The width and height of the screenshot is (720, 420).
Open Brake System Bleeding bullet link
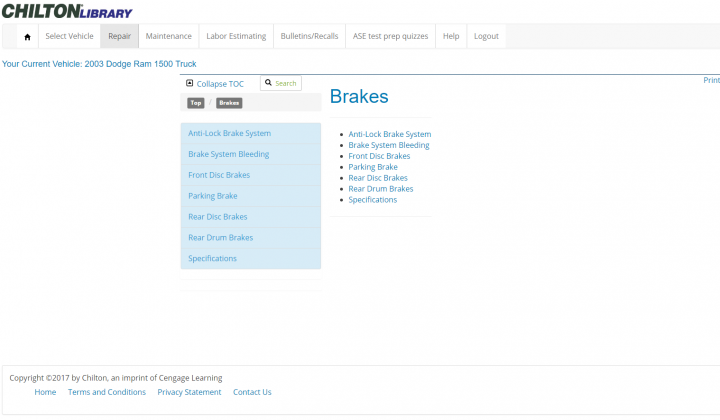[388, 145]
